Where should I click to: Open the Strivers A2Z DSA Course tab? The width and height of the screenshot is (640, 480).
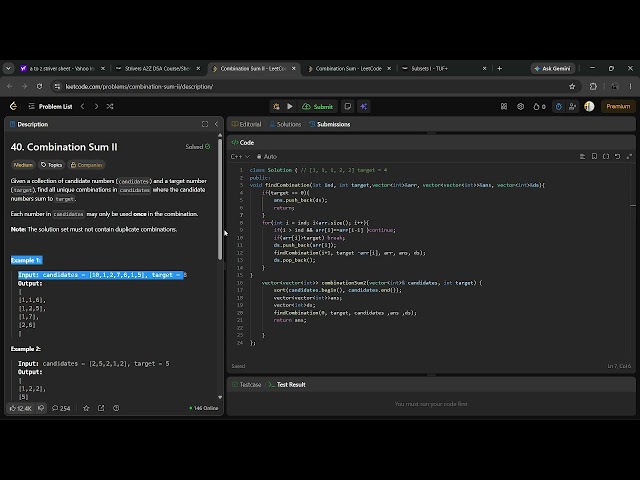click(x=158, y=69)
